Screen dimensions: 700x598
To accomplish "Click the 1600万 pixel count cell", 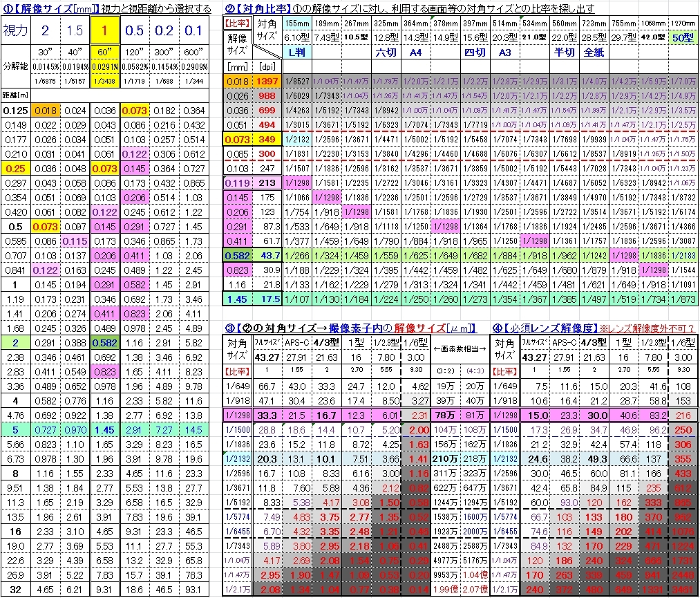I will coord(475,516).
